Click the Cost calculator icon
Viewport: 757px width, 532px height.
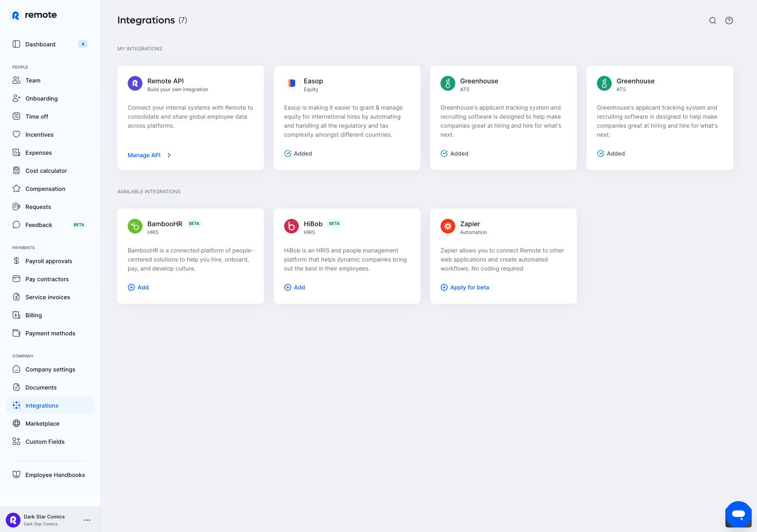(x=16, y=170)
